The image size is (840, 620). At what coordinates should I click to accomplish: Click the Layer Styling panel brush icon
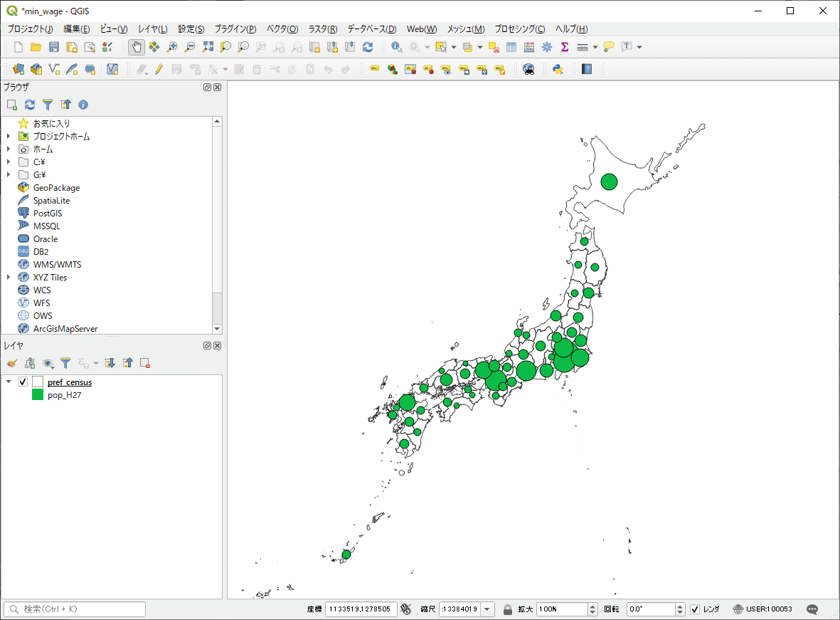[11, 363]
